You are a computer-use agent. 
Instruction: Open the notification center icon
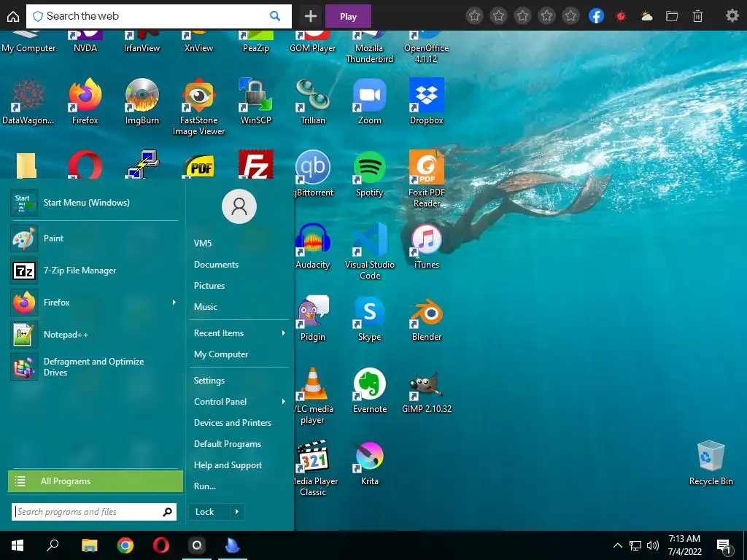tap(724, 546)
